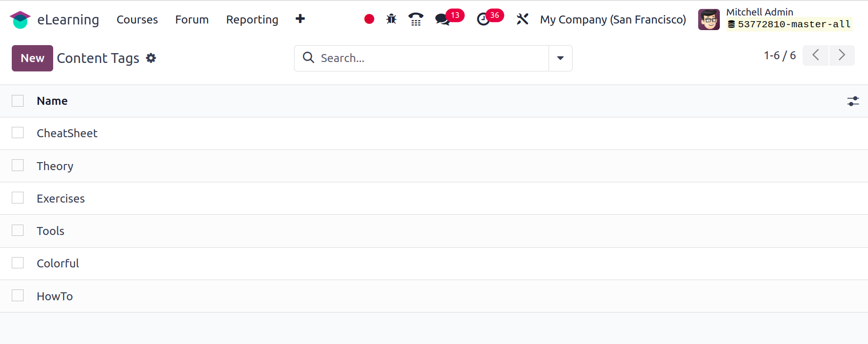Open the conversations chat icon
This screenshot has width=868, height=344.
pyautogui.click(x=442, y=19)
